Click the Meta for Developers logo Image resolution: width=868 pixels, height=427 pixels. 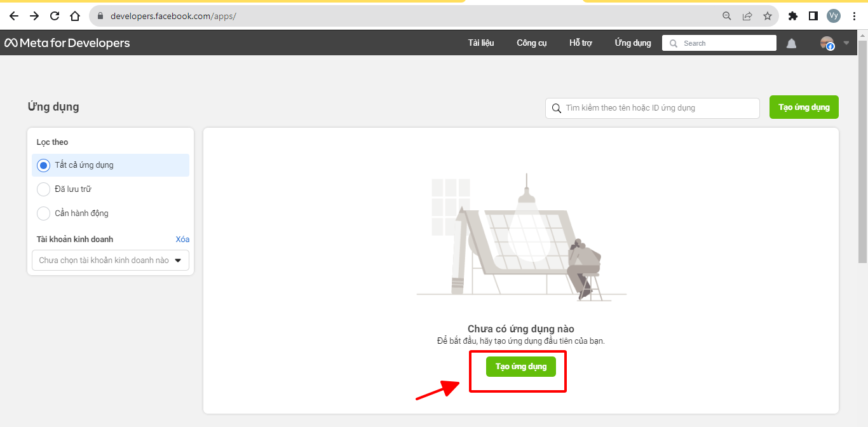coord(67,43)
